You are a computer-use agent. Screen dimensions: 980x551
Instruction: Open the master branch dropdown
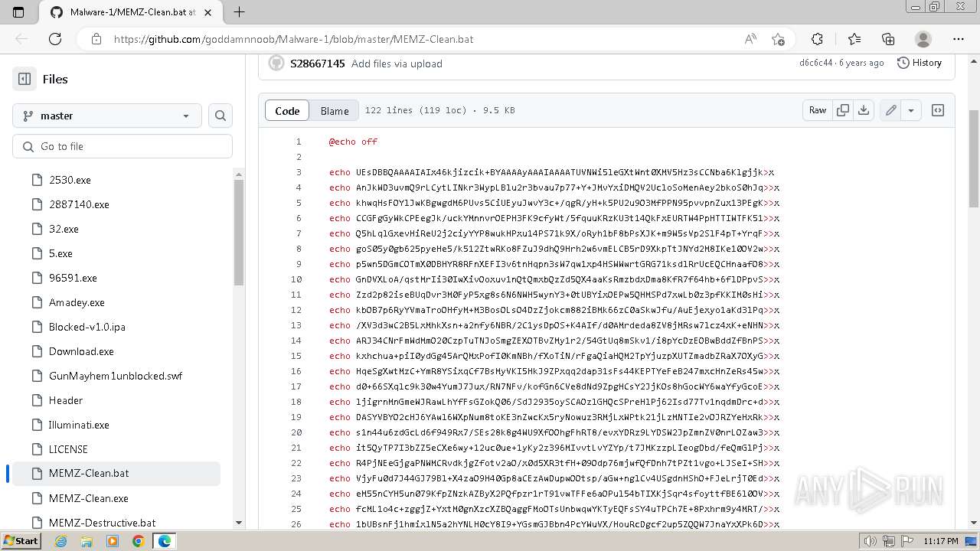107,116
